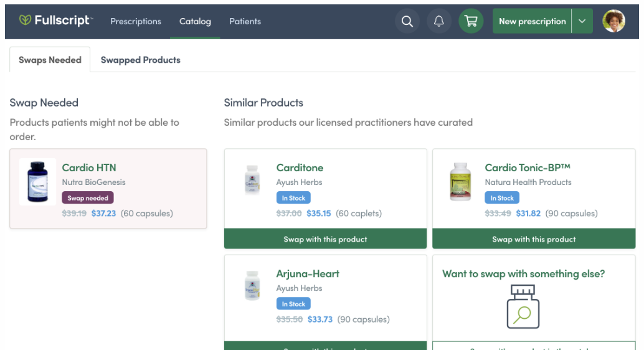Click the $33.73 price
644x350 pixels.
pos(320,319)
